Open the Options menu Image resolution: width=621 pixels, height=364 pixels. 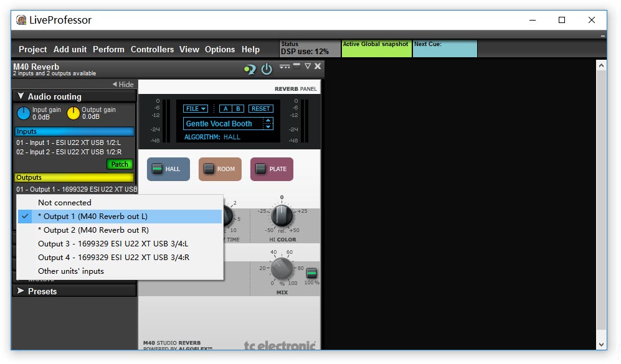[x=220, y=49]
